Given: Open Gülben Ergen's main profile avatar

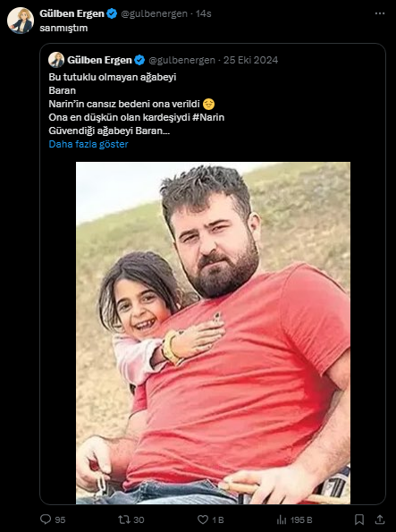Looking at the screenshot, I should pos(21,21).
